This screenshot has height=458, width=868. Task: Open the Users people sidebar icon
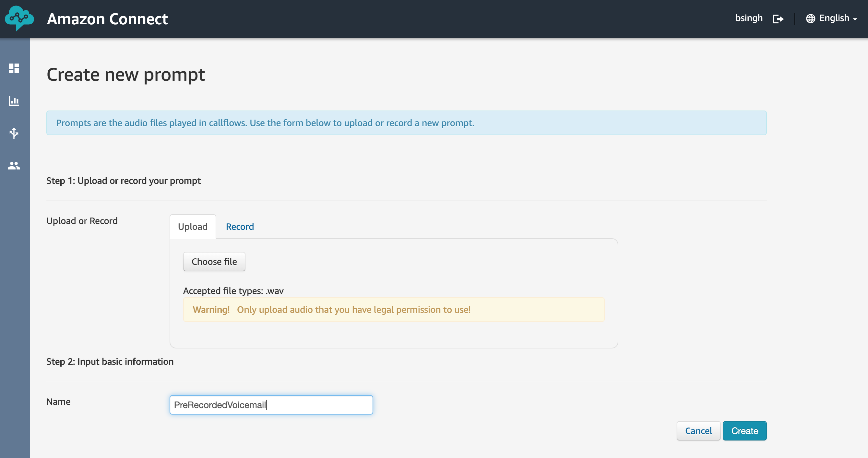click(x=14, y=165)
